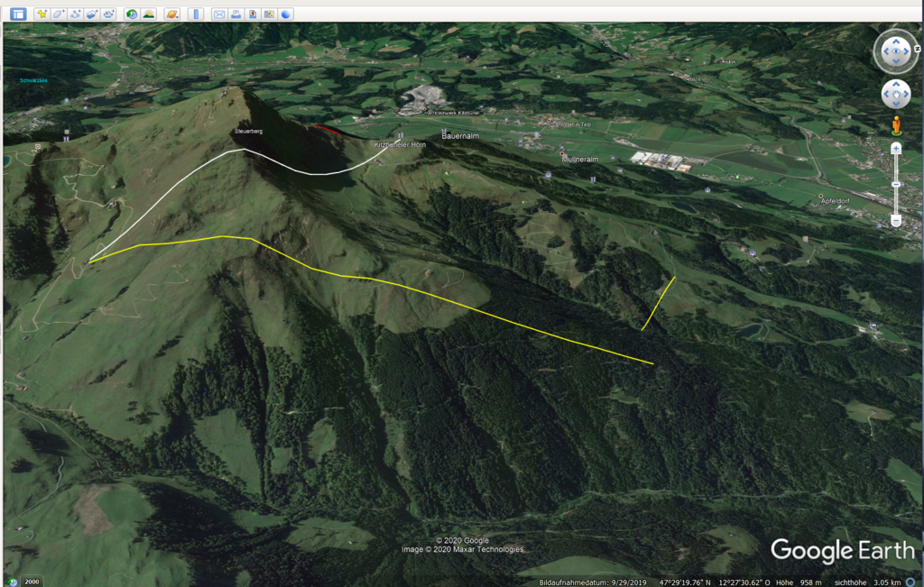The height and width of the screenshot is (587, 924).
Task: Click the Kitzbüheler Horn map label
Action: 400,144
